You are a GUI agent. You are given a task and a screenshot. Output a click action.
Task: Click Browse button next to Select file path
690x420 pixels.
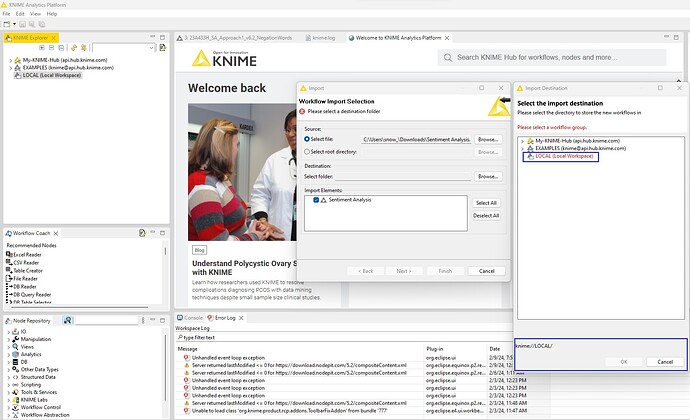click(488, 140)
